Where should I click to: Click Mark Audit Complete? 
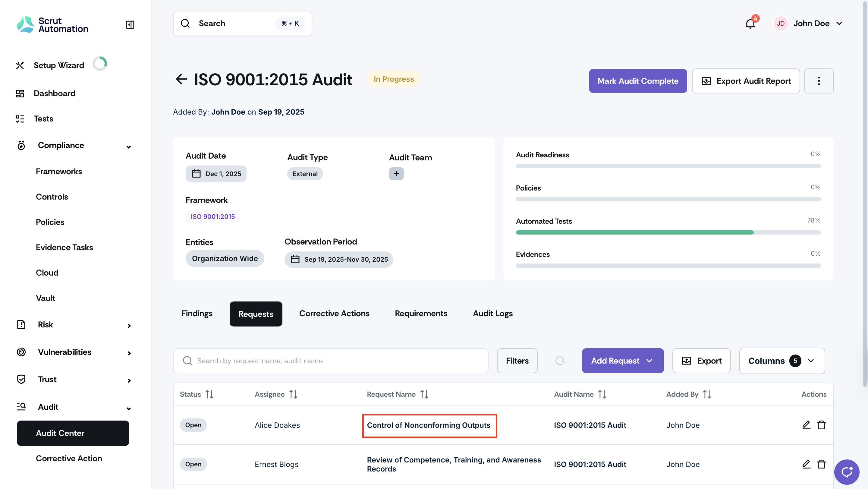click(638, 81)
